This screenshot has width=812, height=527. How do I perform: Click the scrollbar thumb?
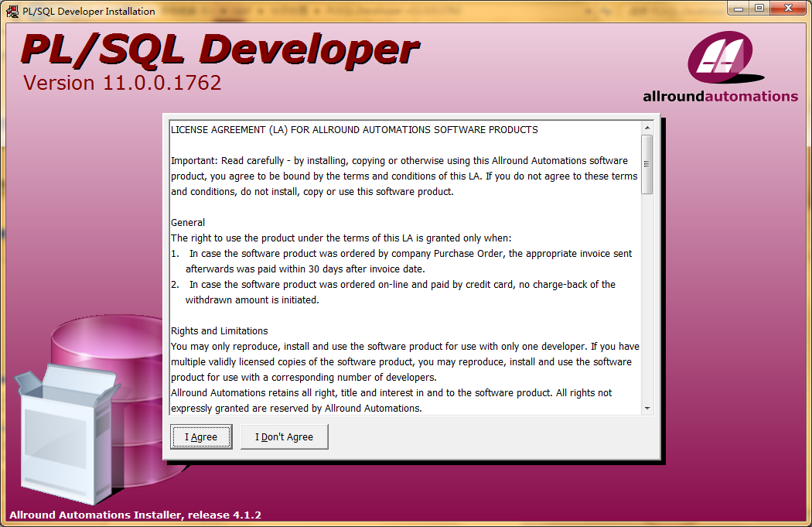pos(647,163)
